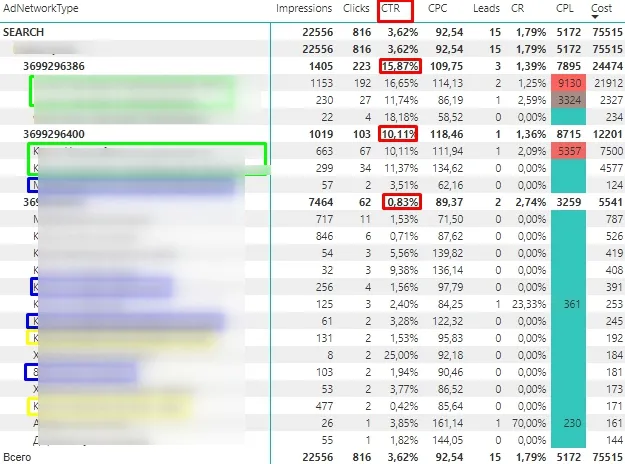Click CTR value 0,42%

(x=404, y=406)
